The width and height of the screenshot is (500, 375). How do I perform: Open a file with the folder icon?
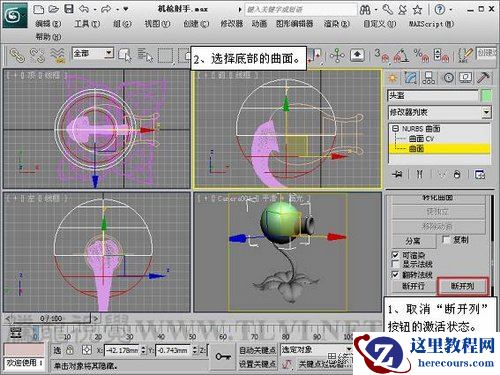coord(54,9)
